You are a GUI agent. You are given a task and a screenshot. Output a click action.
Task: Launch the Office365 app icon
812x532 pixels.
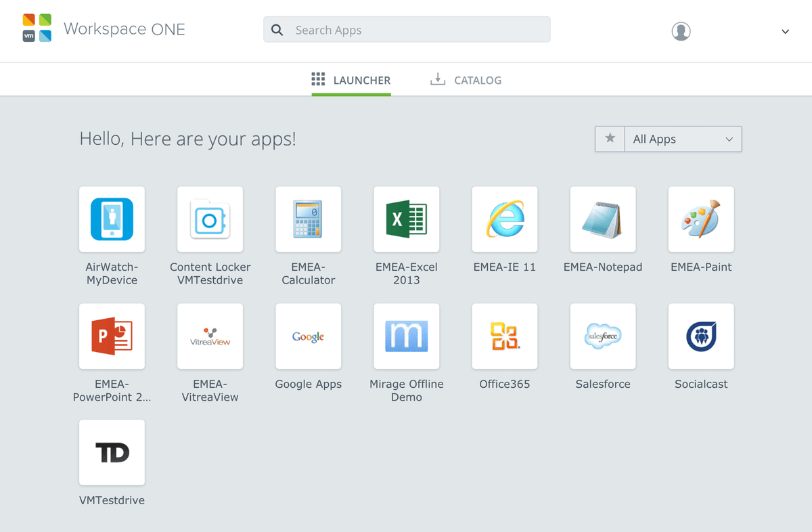coord(504,336)
